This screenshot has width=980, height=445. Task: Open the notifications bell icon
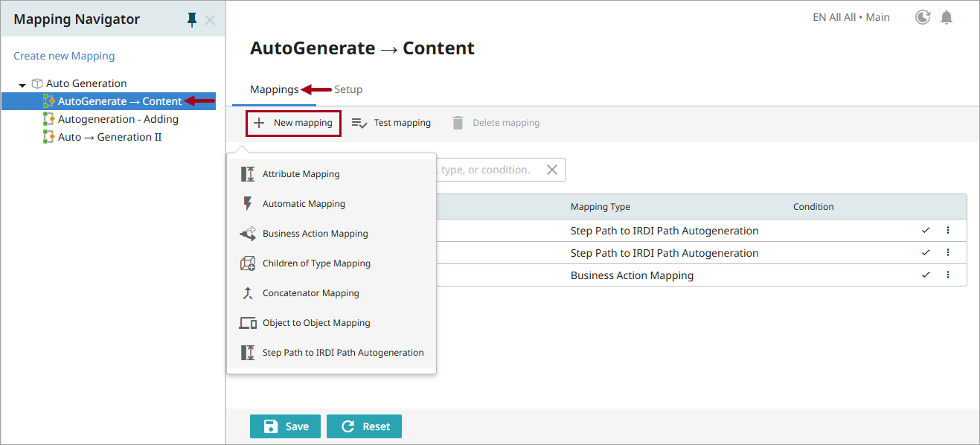947,17
